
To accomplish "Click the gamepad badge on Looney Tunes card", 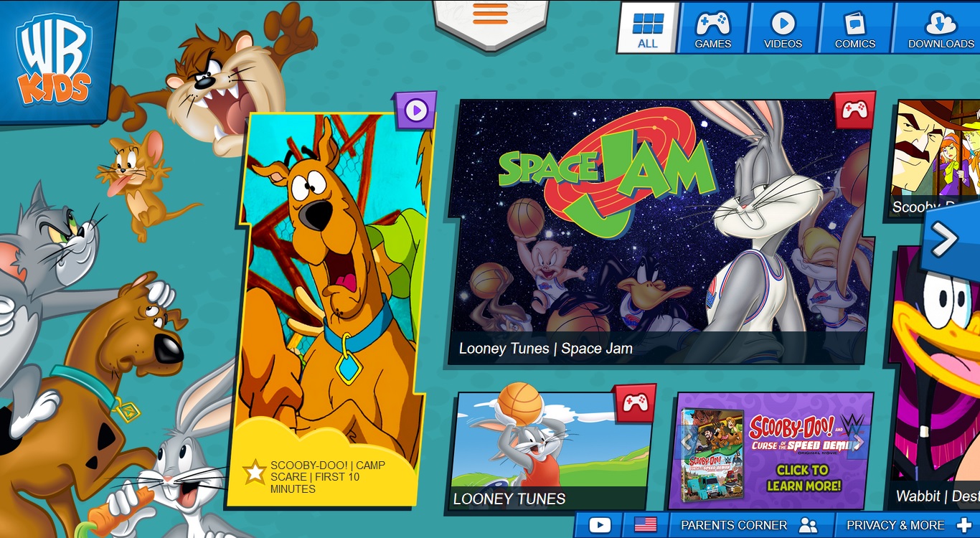I will click(x=635, y=403).
